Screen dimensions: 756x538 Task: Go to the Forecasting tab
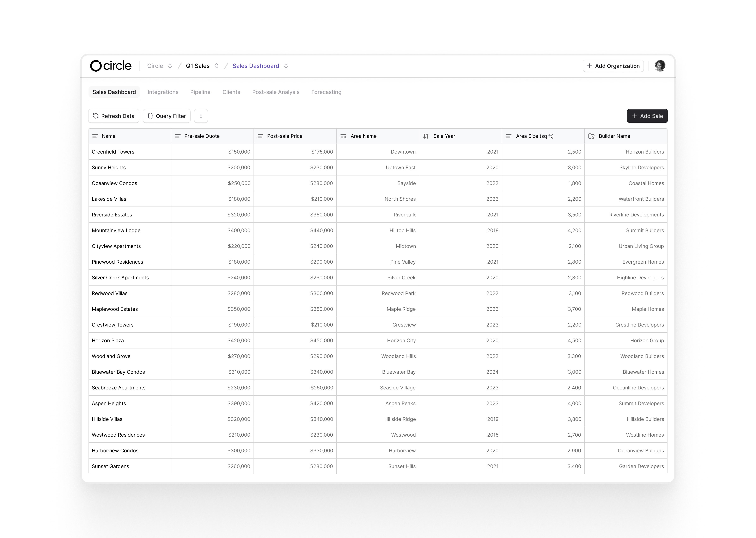(x=326, y=92)
